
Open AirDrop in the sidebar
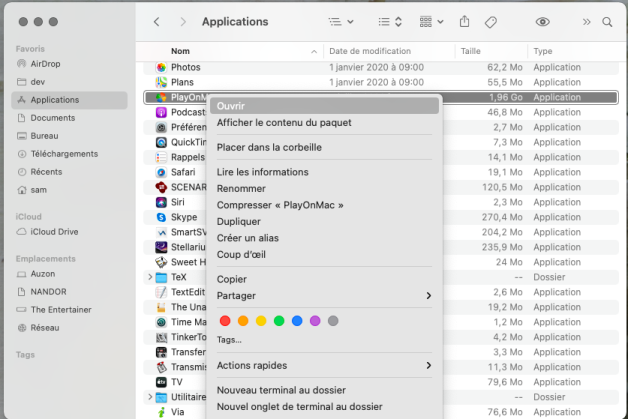[70, 64]
